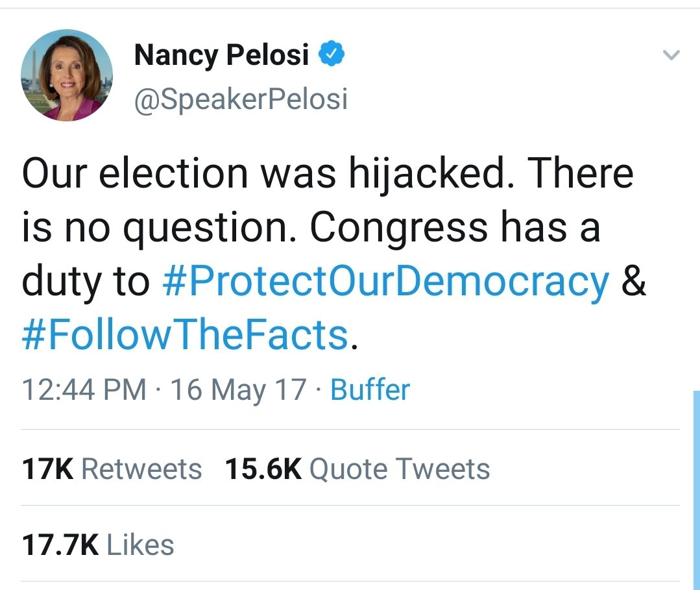
Task: Expand the tweet options chevron
Action: pos(671,56)
